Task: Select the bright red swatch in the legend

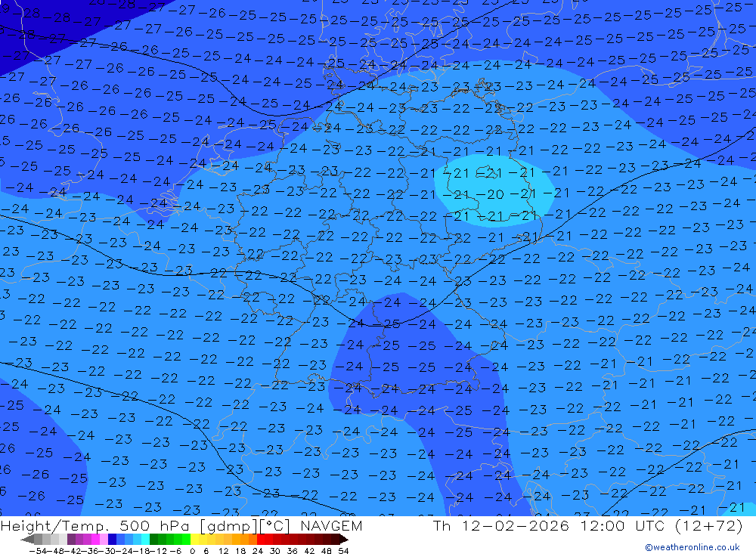Action: point(261,539)
